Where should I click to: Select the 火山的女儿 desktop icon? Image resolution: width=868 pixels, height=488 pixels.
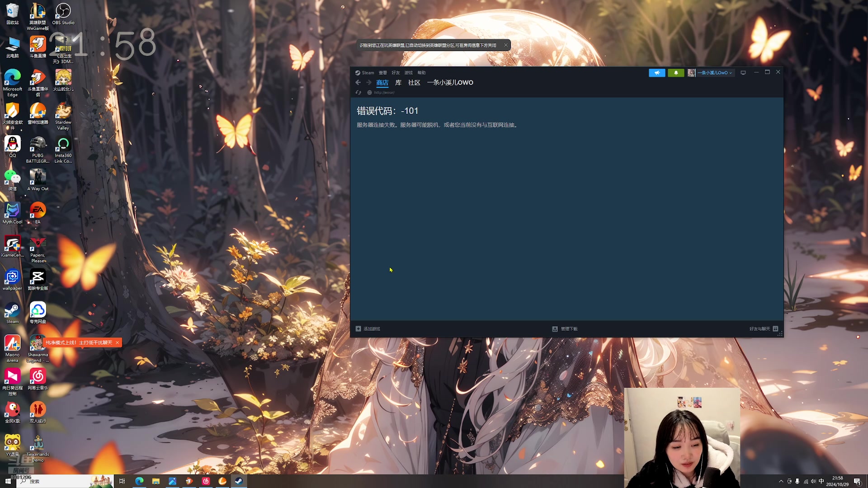click(63, 80)
